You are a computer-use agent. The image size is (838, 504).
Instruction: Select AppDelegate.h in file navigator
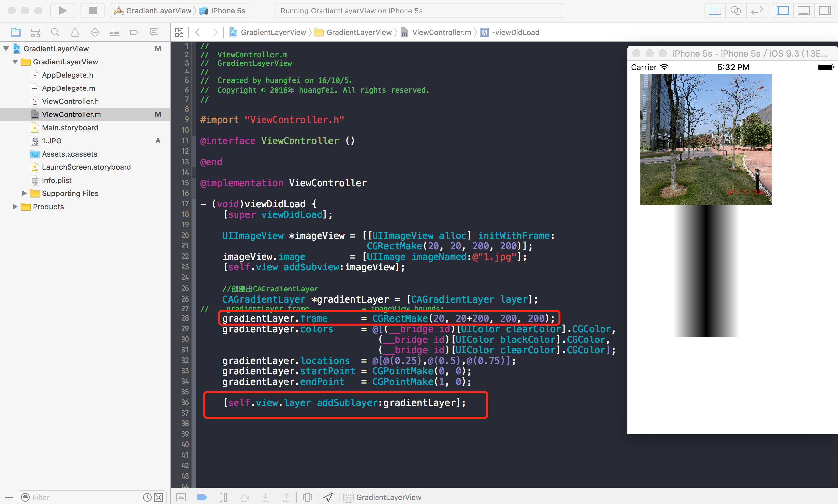[67, 75]
